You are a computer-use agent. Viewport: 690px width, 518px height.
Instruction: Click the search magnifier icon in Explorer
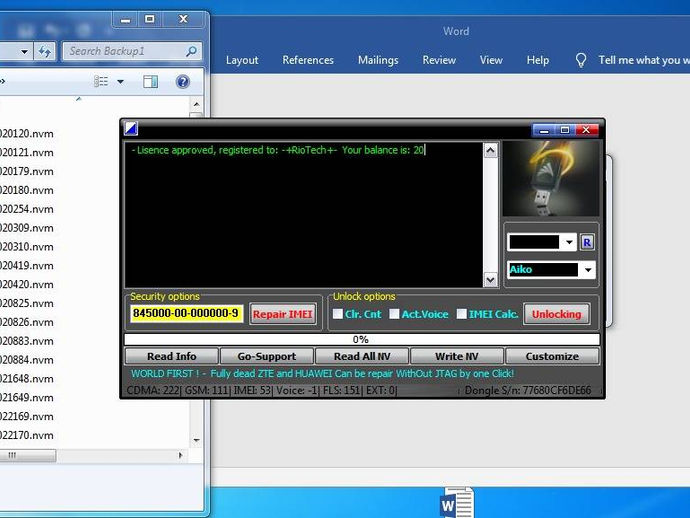[x=191, y=51]
